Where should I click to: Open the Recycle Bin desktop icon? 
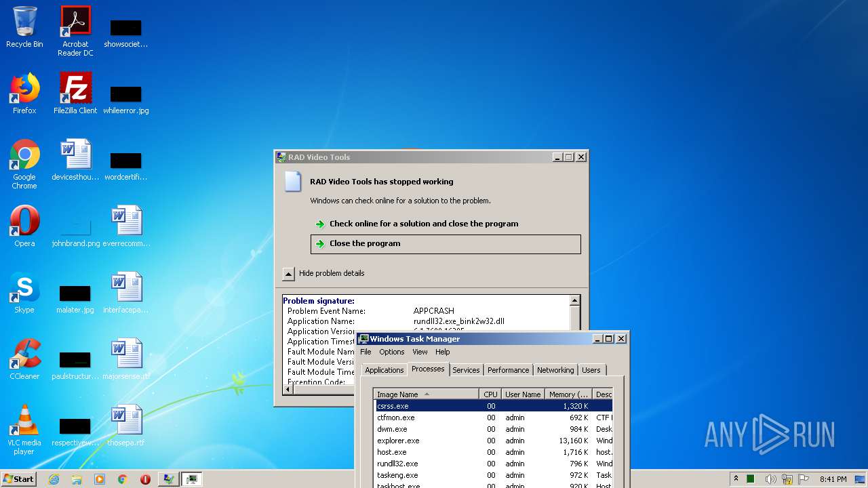[24, 27]
